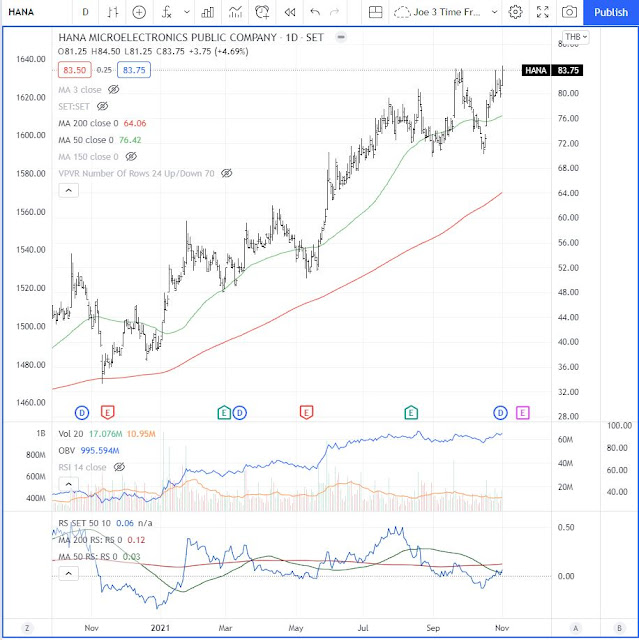Click the 83.75 buy price button

[134, 70]
